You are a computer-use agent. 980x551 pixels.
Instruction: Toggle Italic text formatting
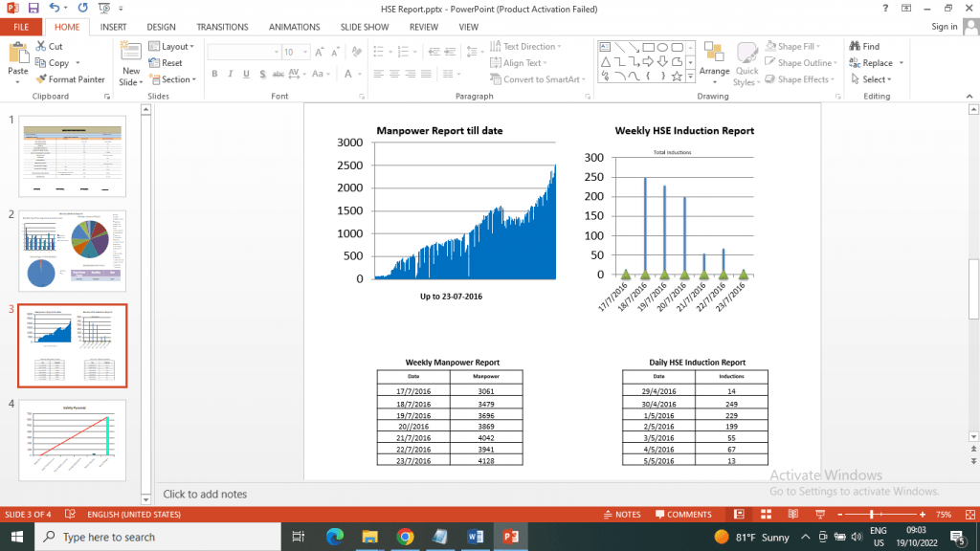(230, 74)
